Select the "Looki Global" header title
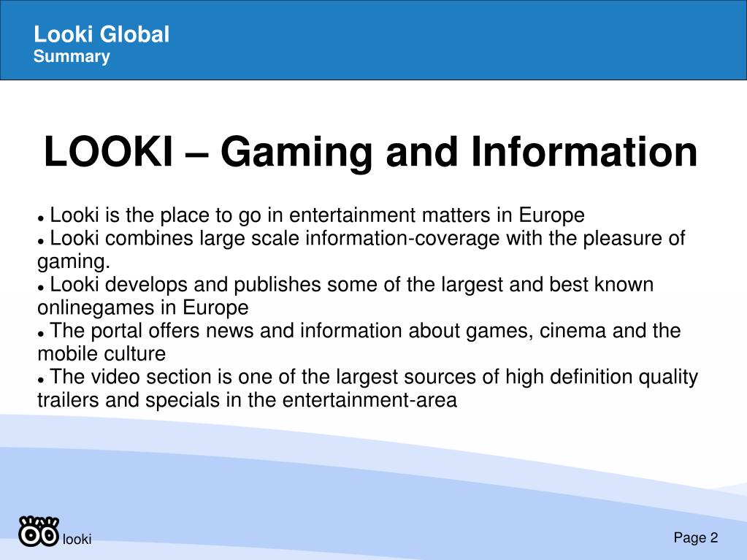The width and height of the screenshot is (747, 560). tap(101, 34)
